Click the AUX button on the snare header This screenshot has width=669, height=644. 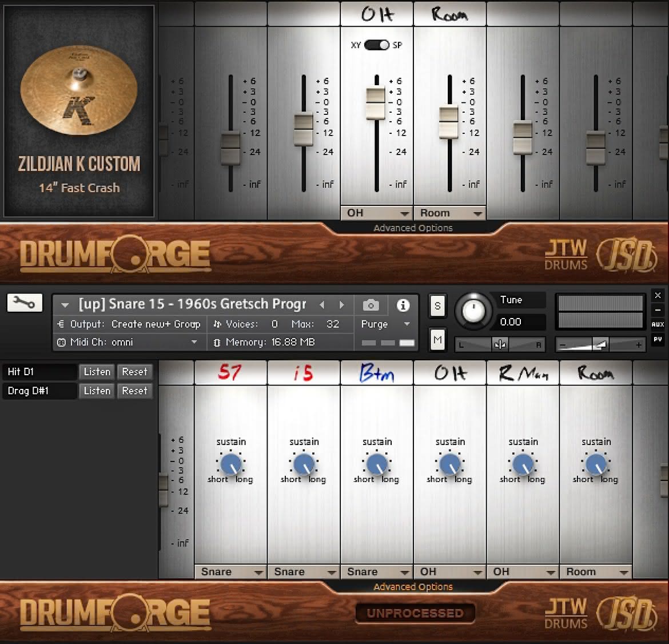(x=658, y=324)
